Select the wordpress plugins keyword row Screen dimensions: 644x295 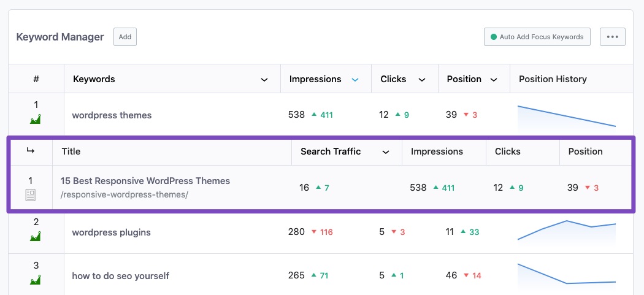click(x=111, y=232)
